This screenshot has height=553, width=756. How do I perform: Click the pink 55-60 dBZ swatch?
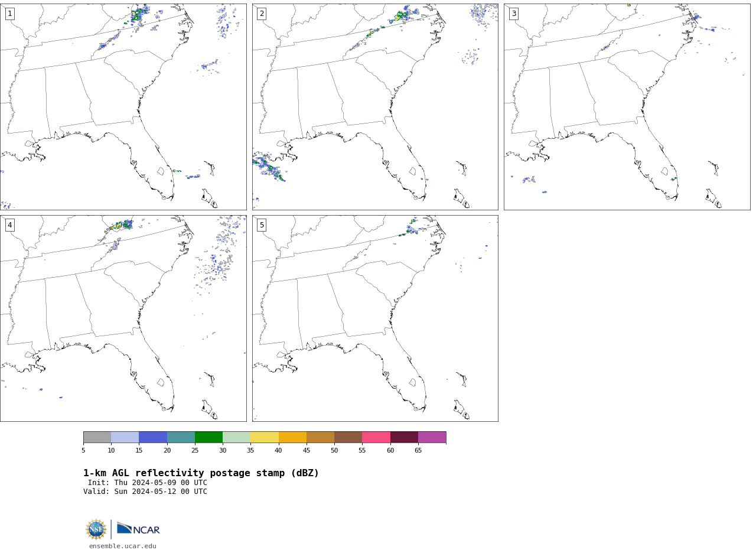[376, 437]
